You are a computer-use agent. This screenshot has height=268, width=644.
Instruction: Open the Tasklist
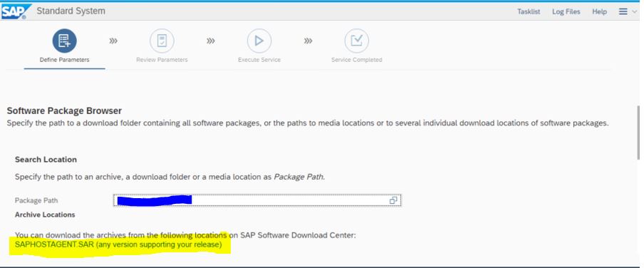(529, 11)
